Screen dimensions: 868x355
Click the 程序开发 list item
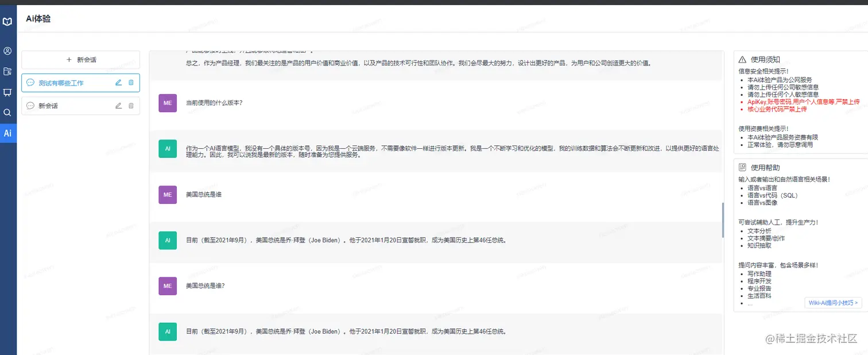tap(759, 281)
